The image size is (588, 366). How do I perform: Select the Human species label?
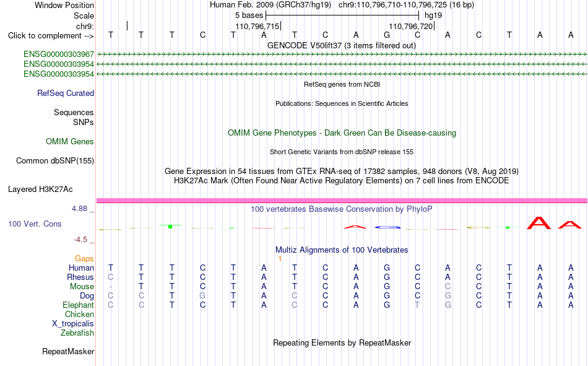click(81, 268)
